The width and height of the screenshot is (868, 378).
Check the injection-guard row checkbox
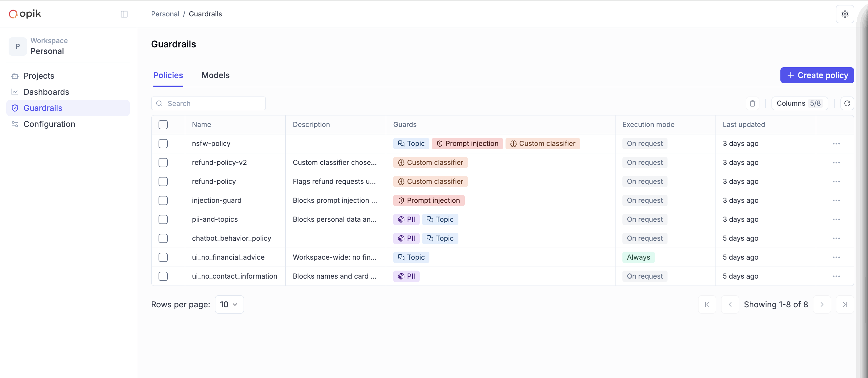pos(163,200)
